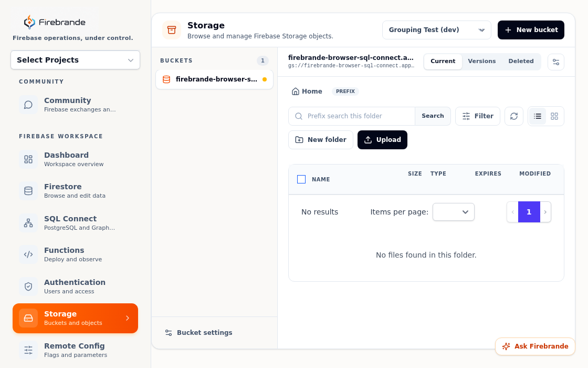Click the magnifier icon in search field
The image size is (588, 368).
299,116
